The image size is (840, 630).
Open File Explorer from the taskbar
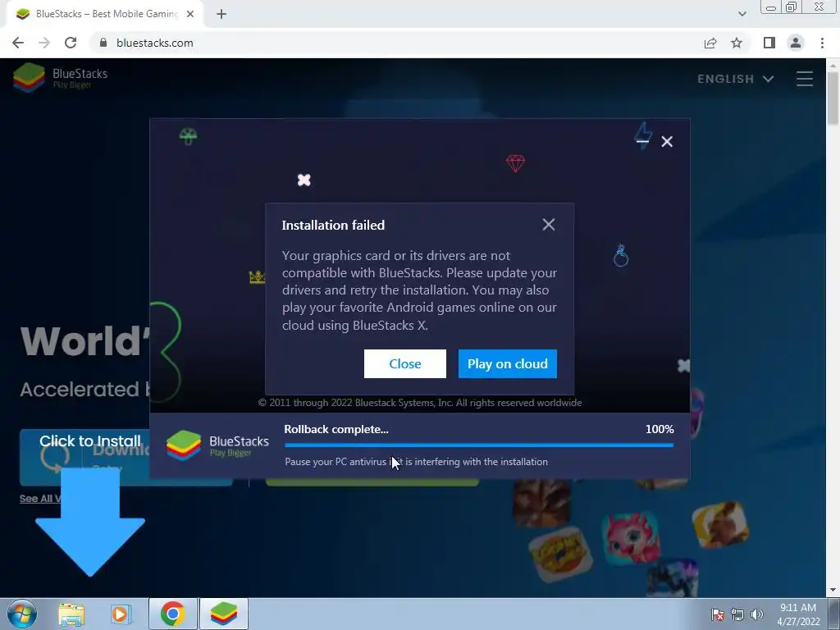pos(71,614)
